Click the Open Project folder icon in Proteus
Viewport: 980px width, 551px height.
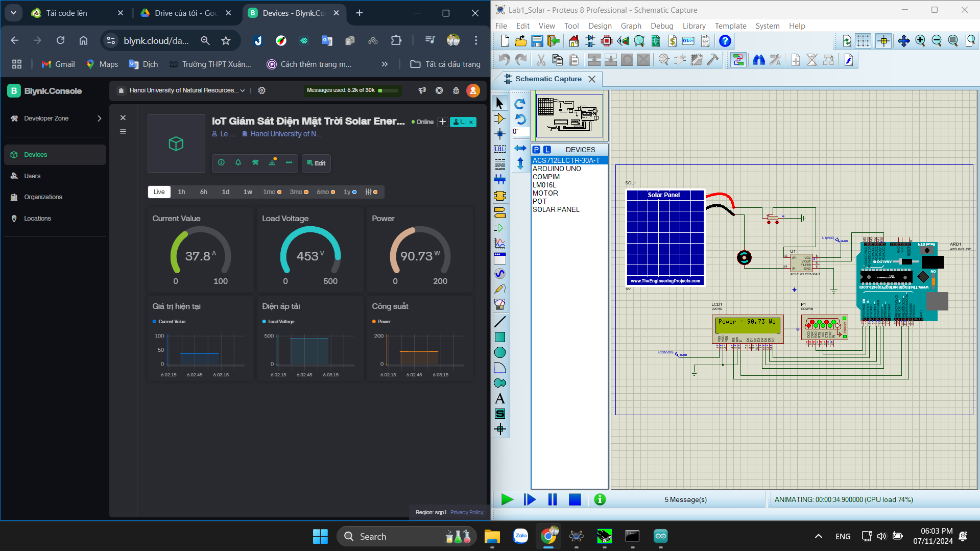(520, 41)
